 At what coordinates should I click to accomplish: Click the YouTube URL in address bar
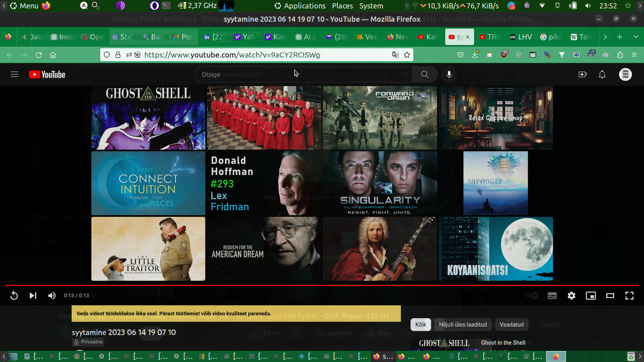pos(232,55)
